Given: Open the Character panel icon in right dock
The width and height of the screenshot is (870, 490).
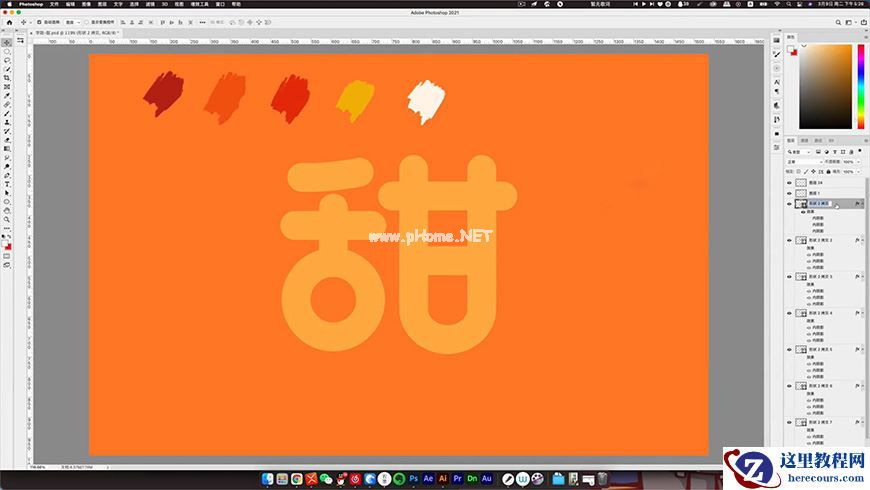Looking at the screenshot, I should point(777,82).
